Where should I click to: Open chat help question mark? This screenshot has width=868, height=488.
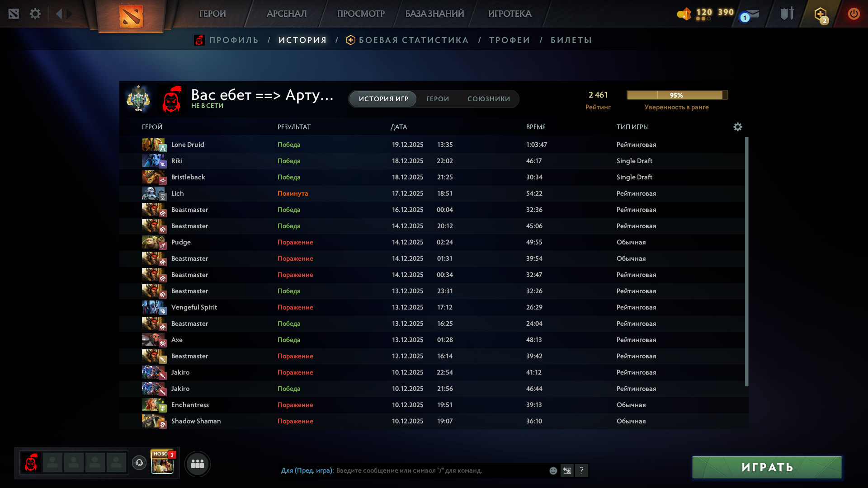coord(581,471)
